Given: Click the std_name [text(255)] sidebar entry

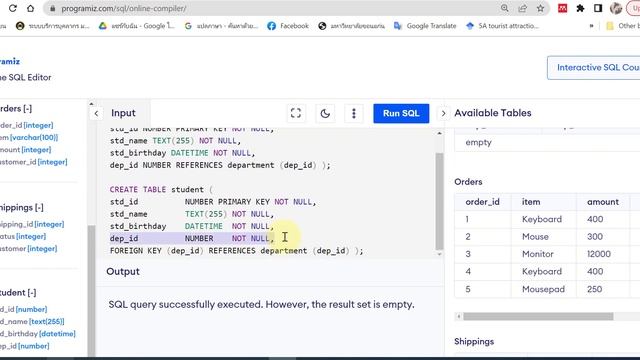Looking at the screenshot, I should point(32,322).
